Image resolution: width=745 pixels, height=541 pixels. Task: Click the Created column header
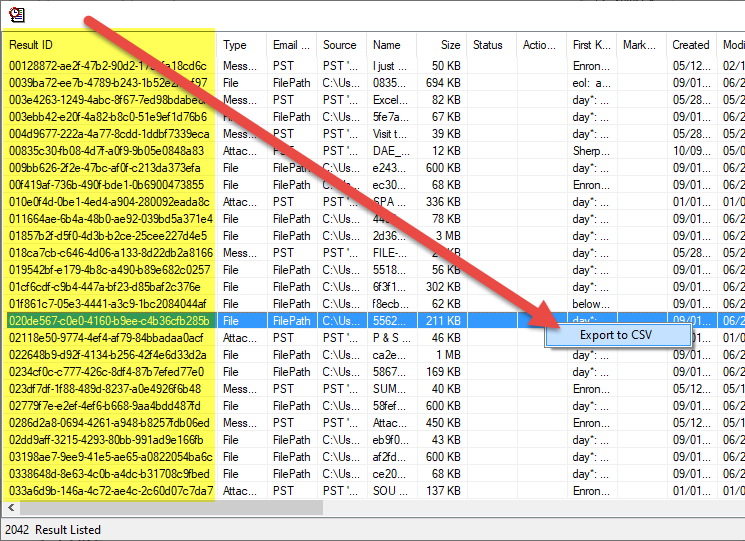[x=691, y=45]
